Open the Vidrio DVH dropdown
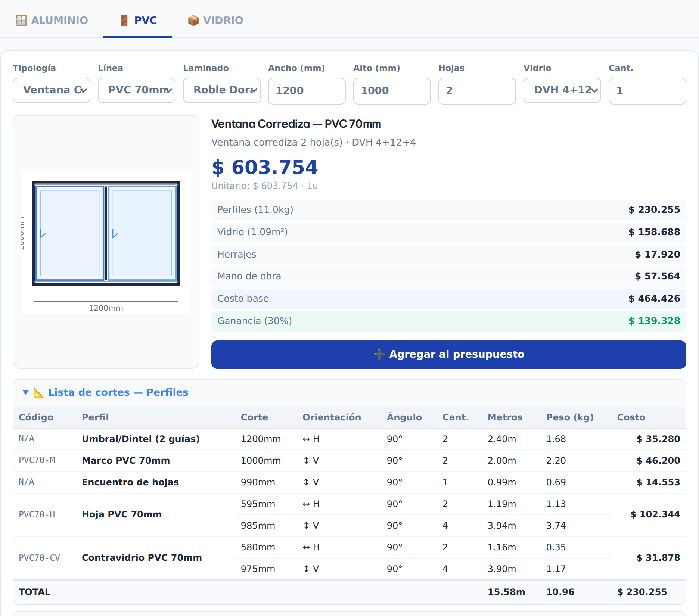This screenshot has width=699, height=616. [x=562, y=90]
